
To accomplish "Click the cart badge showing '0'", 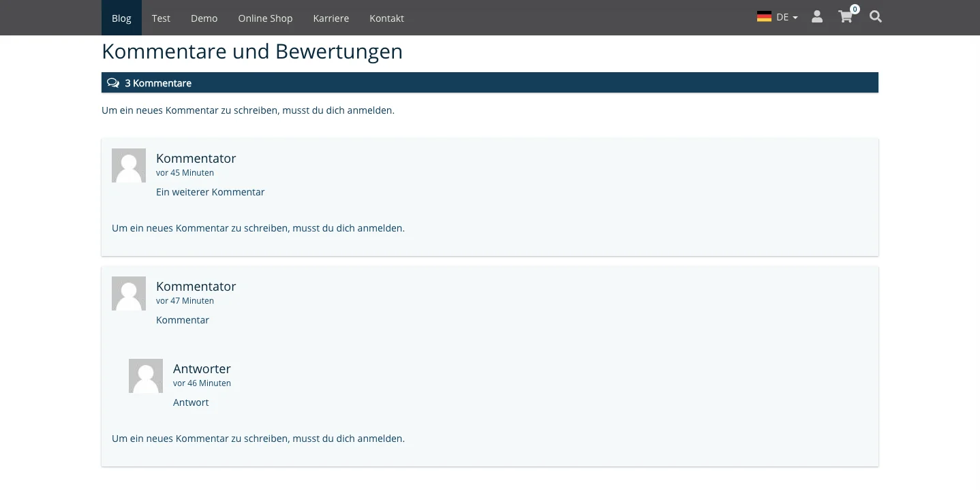I will pyautogui.click(x=854, y=9).
